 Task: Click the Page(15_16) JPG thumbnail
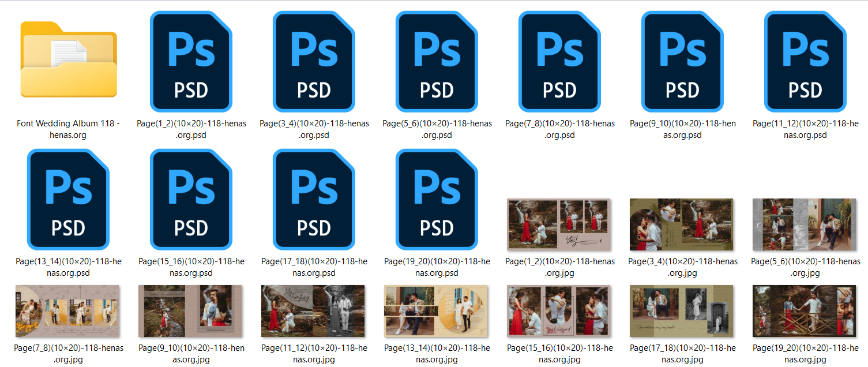pos(559,311)
